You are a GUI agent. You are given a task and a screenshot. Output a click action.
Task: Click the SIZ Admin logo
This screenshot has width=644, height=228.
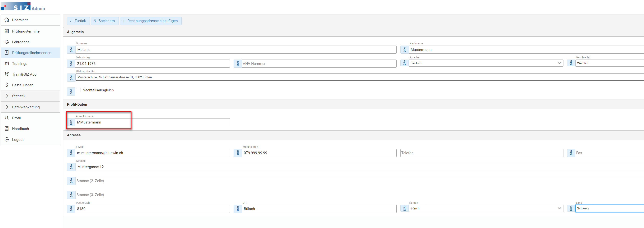point(23,6)
